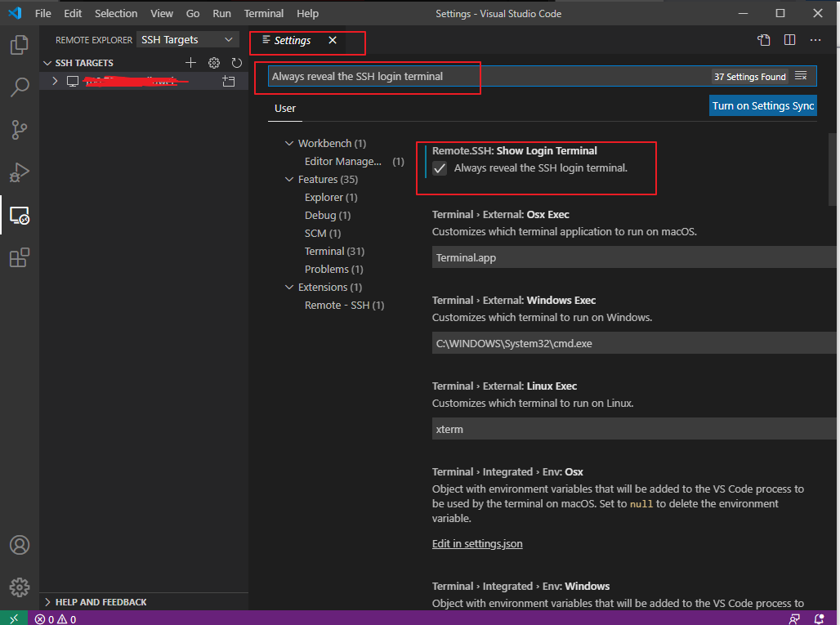Viewport: 840px width, 625px height.
Task: Open SSH Targets dropdown in Remote Explorer
Action: coord(187,40)
